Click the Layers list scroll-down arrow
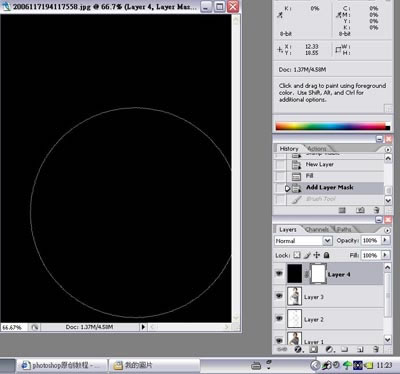This screenshot has height=374, width=400. 387,340
